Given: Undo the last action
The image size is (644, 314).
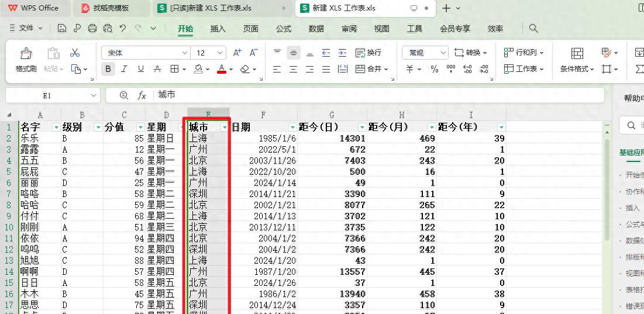Looking at the screenshot, I should (x=123, y=28).
